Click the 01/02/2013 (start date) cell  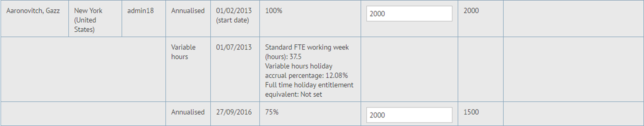235,19
